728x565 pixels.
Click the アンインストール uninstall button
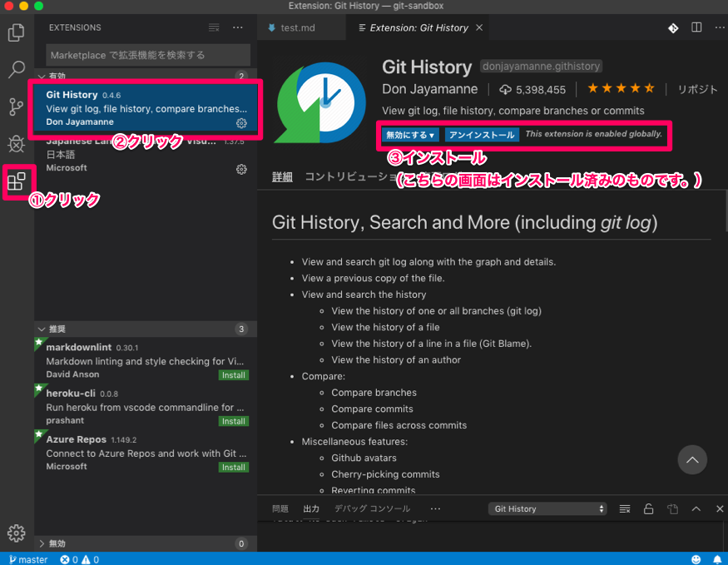[482, 135]
